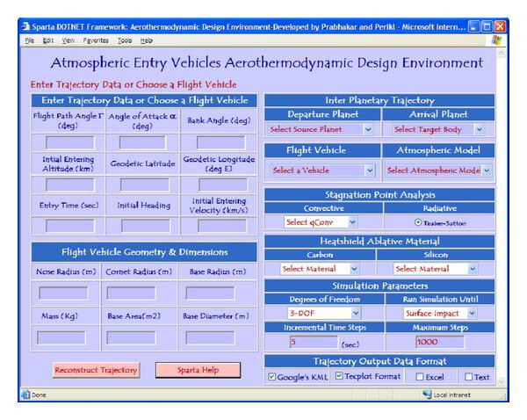
Task: Click the 'Trajectory Output Data Format' header
Action: click(x=379, y=361)
